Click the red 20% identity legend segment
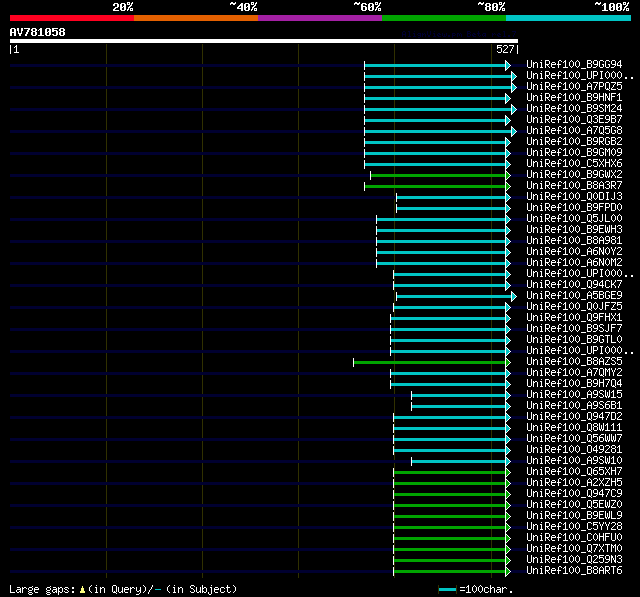The height and width of the screenshot is (597, 640). tap(72, 18)
